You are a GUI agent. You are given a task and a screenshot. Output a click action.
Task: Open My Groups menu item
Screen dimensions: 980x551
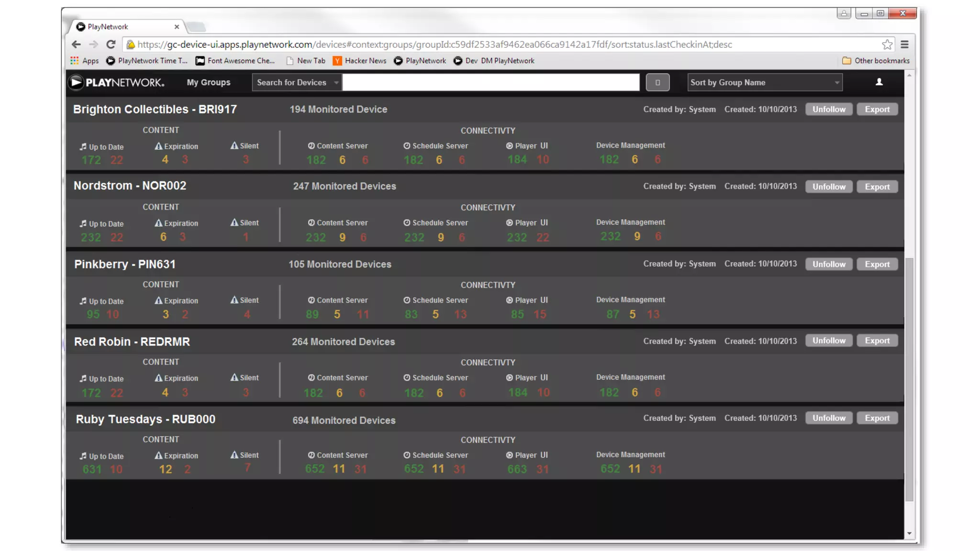[208, 82]
